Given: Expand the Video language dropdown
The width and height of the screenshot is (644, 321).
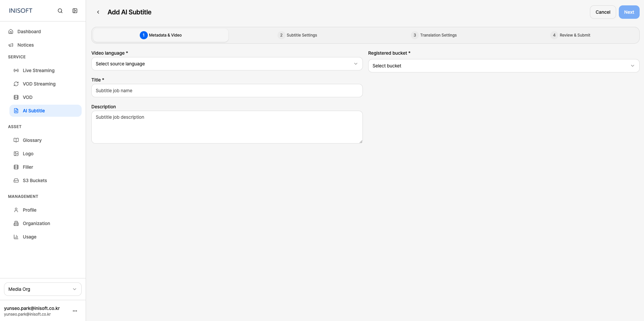Looking at the screenshot, I should point(227,64).
